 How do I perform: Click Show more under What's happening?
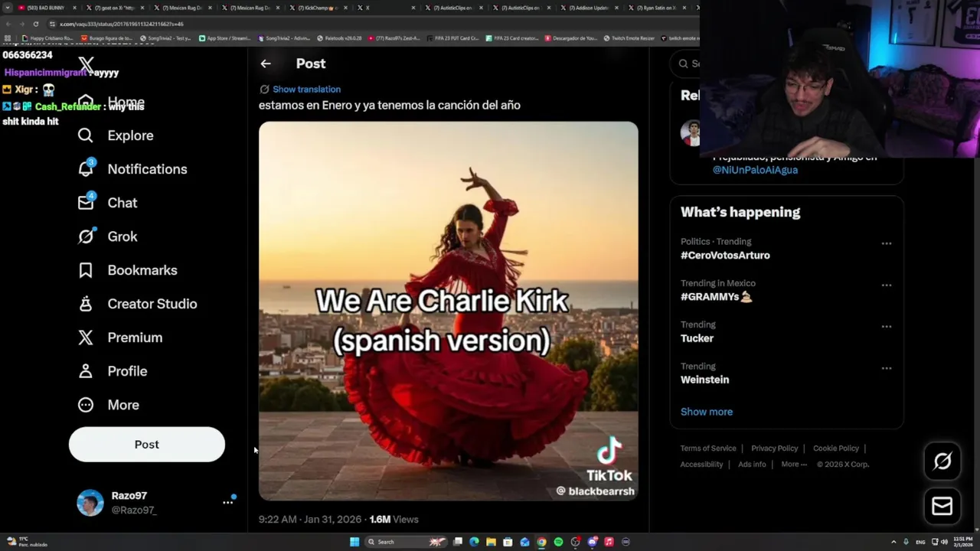707,412
